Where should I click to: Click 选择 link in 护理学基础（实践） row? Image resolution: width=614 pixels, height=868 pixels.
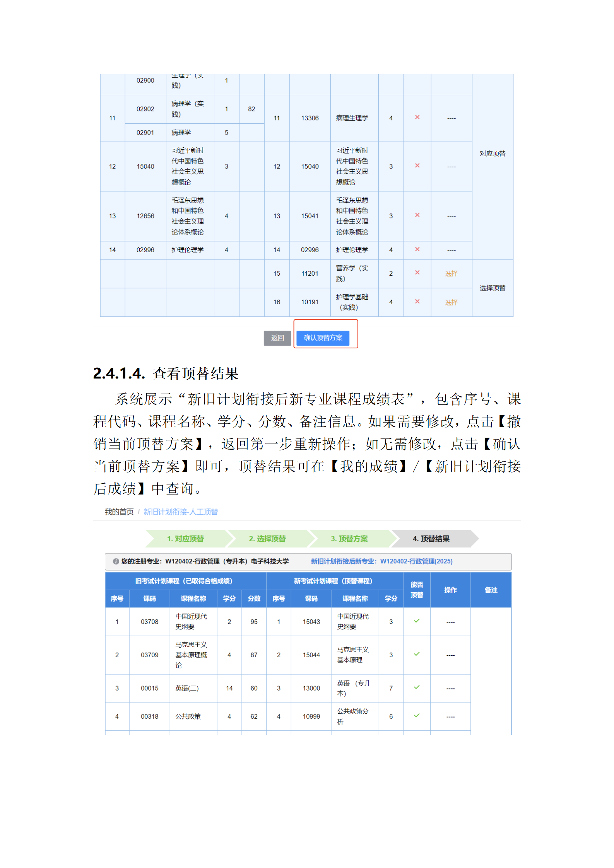[x=451, y=302]
